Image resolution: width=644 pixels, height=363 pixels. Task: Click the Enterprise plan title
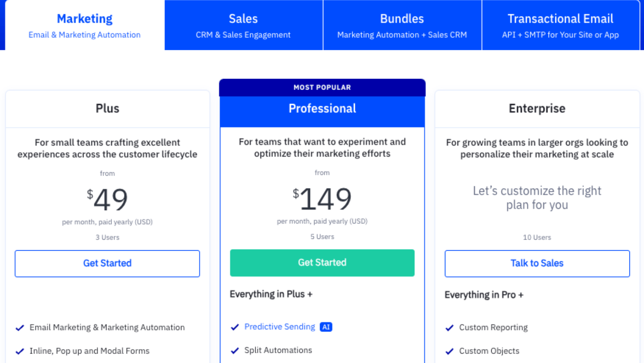pos(537,108)
